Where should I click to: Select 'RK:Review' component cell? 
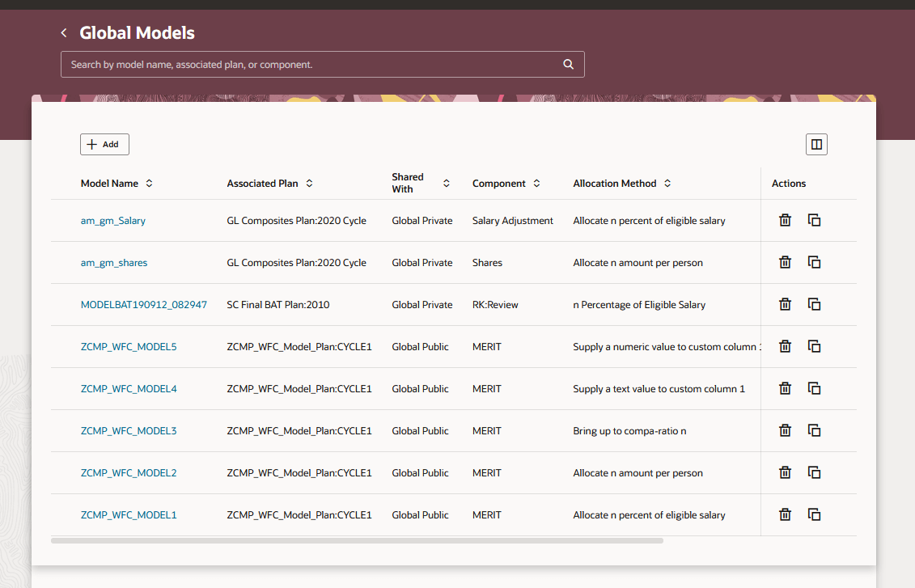[x=495, y=304]
